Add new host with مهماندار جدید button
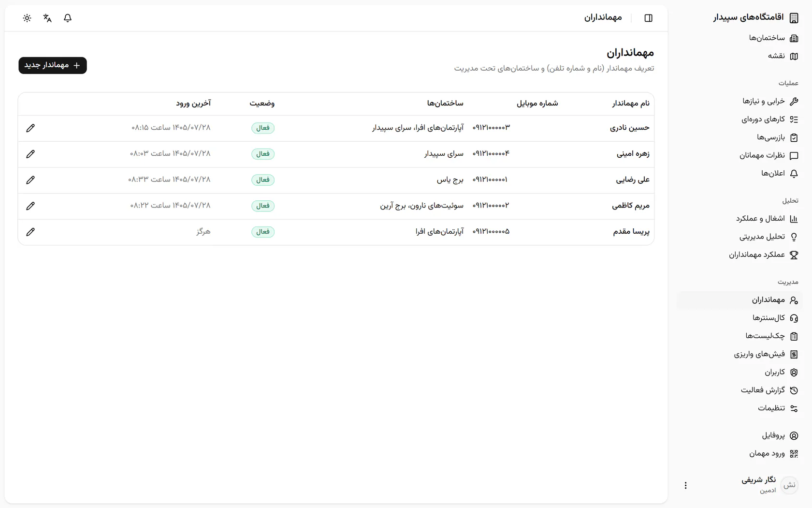The width and height of the screenshot is (812, 508). coord(53,65)
